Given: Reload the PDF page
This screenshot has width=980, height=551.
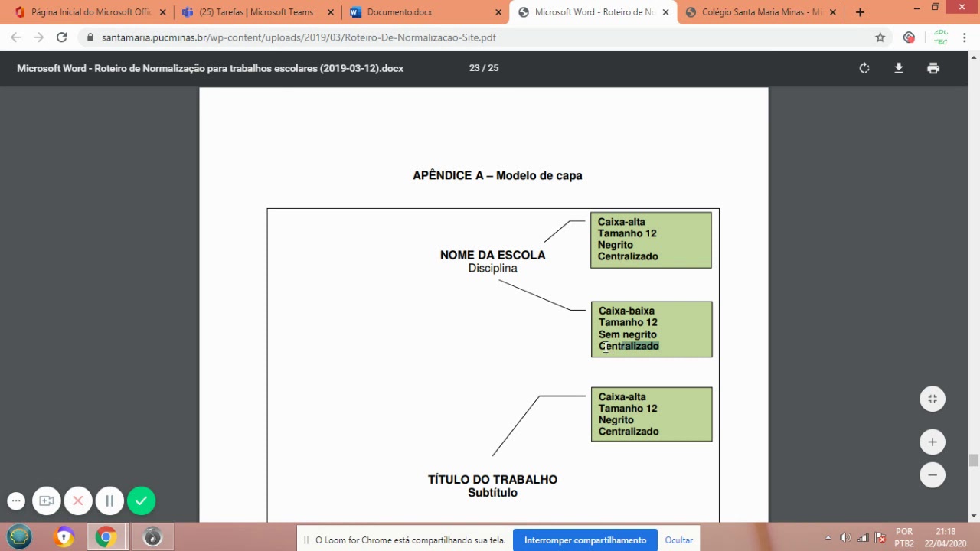Looking at the screenshot, I should [62, 37].
